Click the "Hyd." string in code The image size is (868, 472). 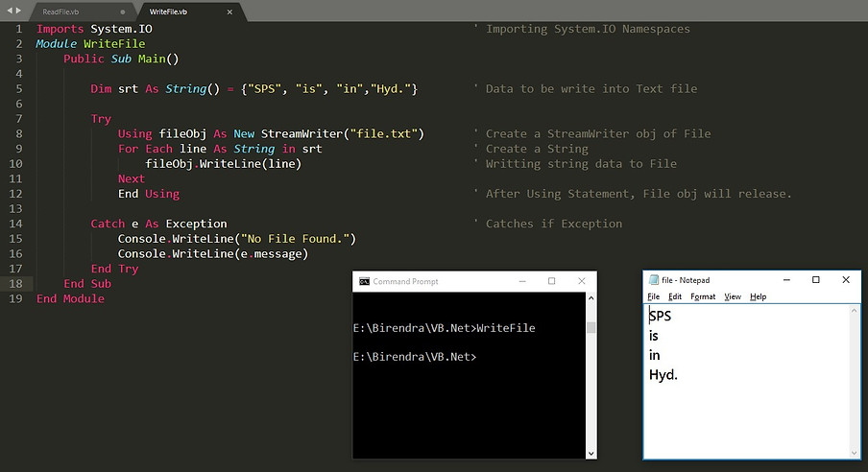tap(391, 88)
